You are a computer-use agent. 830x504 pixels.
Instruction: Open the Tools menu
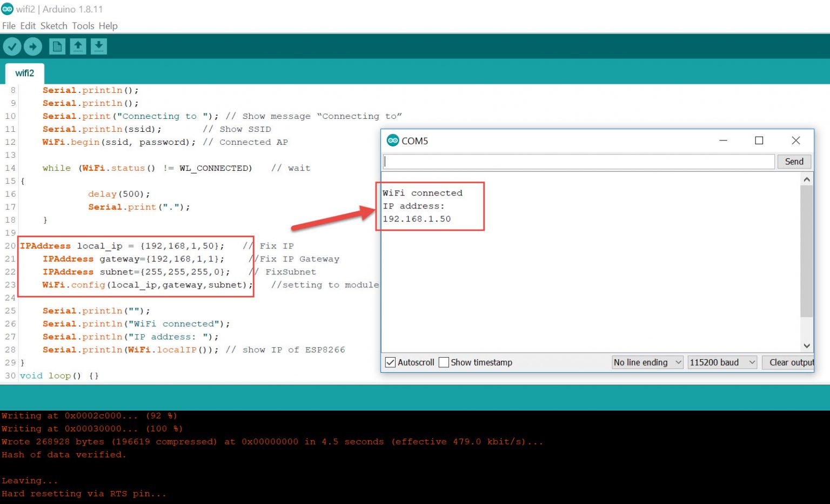(83, 25)
